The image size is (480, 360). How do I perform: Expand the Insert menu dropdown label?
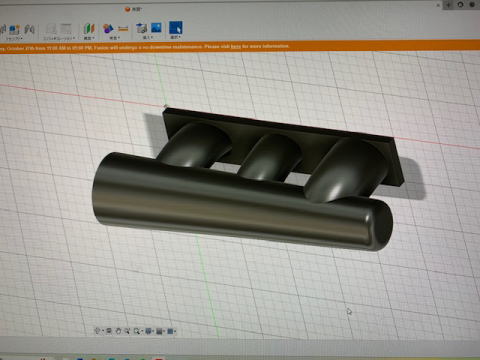tap(147, 37)
